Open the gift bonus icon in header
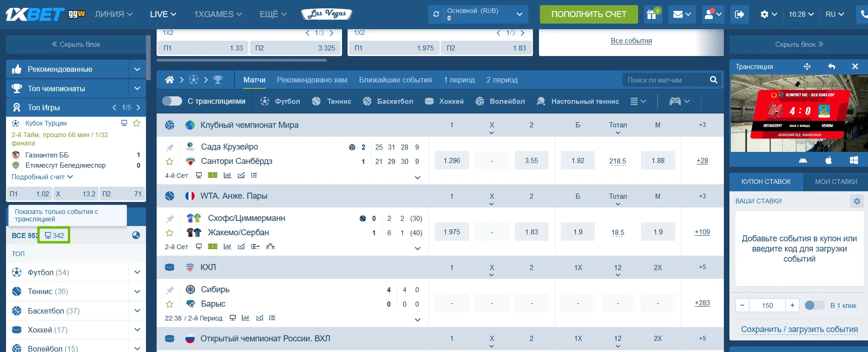The height and width of the screenshot is (352, 868). click(652, 14)
